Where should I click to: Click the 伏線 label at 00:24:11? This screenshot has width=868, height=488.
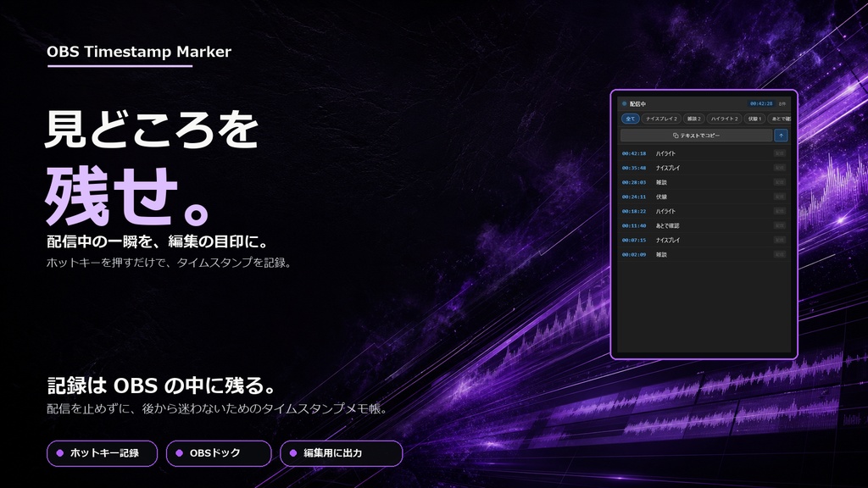pos(661,197)
